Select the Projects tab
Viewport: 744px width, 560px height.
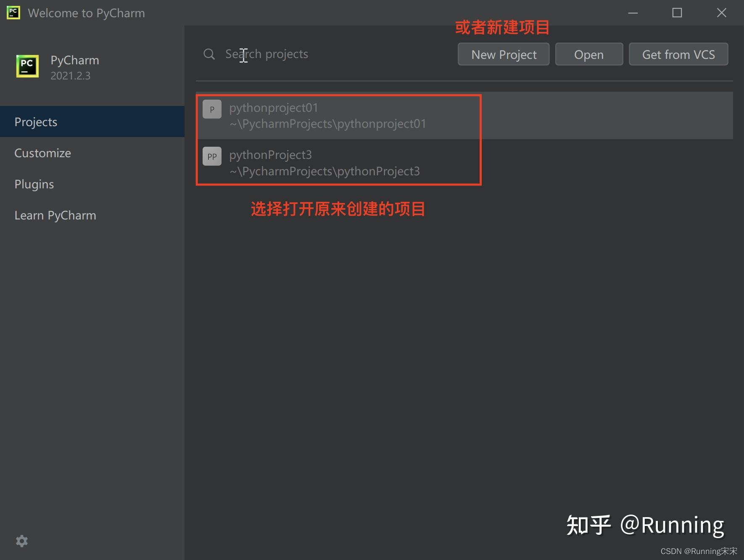[92, 122]
